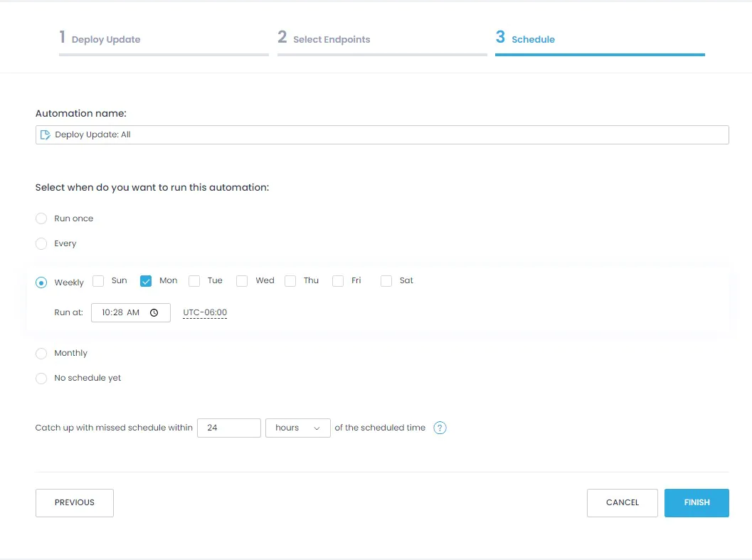Click the automation name flag icon

pos(46,134)
